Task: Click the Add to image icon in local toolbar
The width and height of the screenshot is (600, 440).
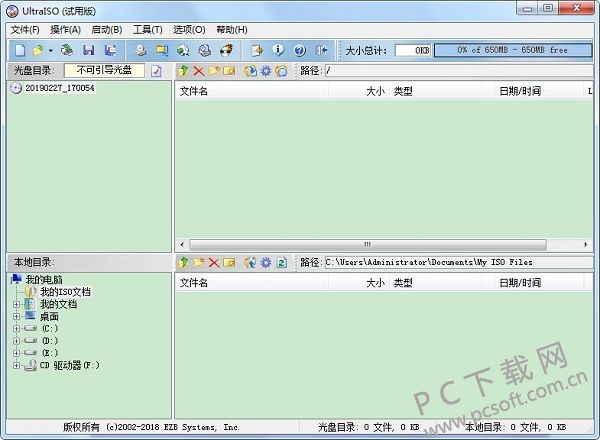Action: tap(251, 262)
